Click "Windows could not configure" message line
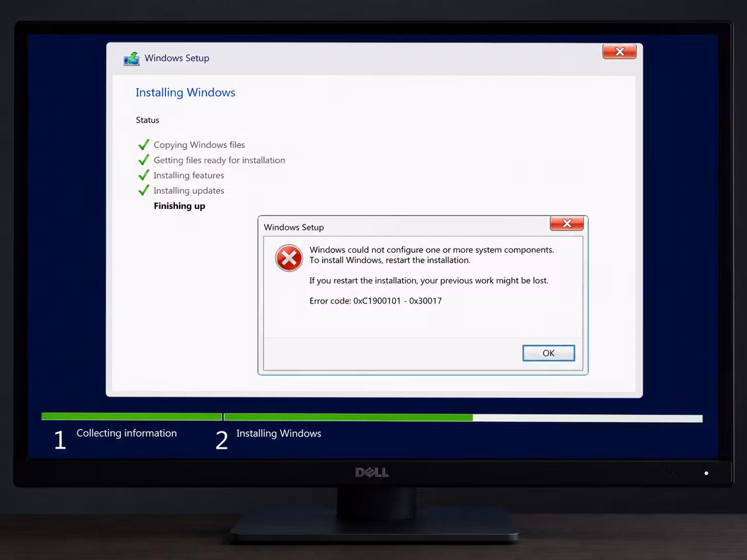Screen dimensions: 747x560 432,250
